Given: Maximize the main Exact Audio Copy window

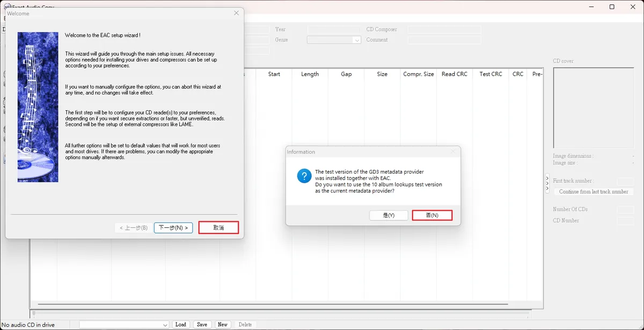Looking at the screenshot, I should (x=612, y=7).
